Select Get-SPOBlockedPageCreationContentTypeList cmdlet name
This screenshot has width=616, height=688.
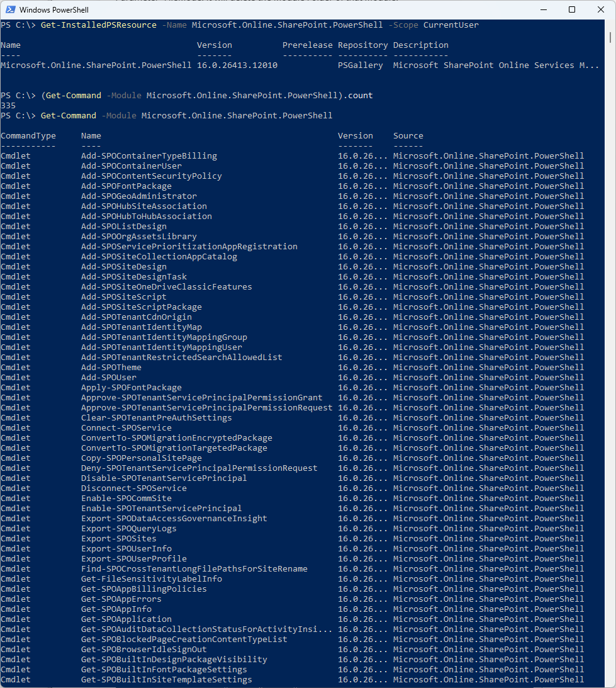coord(184,640)
